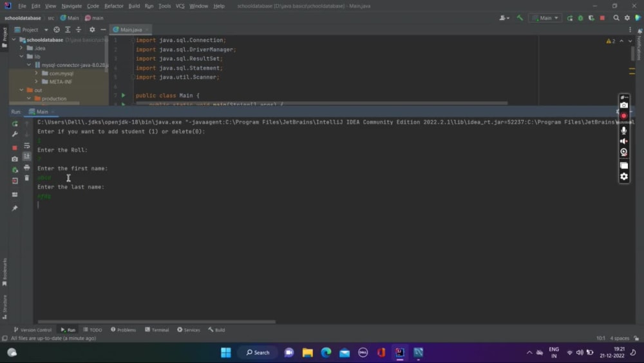Screen dimensions: 644x363
Task: Click the warnings indicator in editor
Action: point(611,41)
